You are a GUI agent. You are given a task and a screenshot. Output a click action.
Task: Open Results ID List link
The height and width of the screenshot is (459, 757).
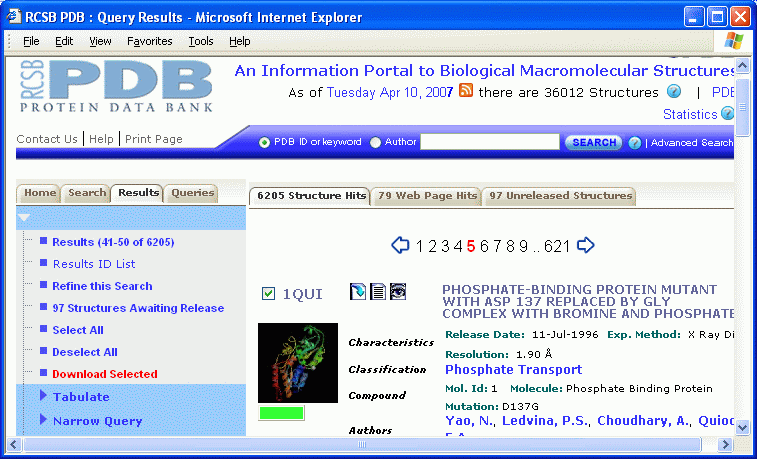[94, 264]
